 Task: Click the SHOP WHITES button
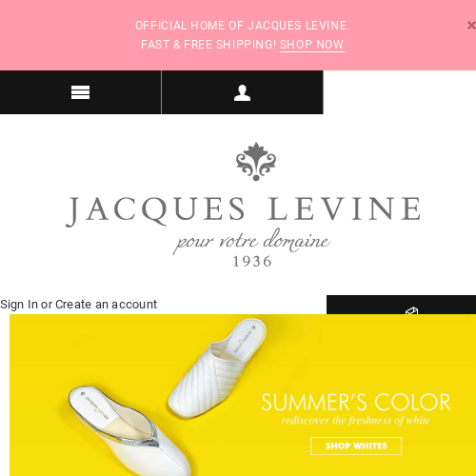[356, 446]
